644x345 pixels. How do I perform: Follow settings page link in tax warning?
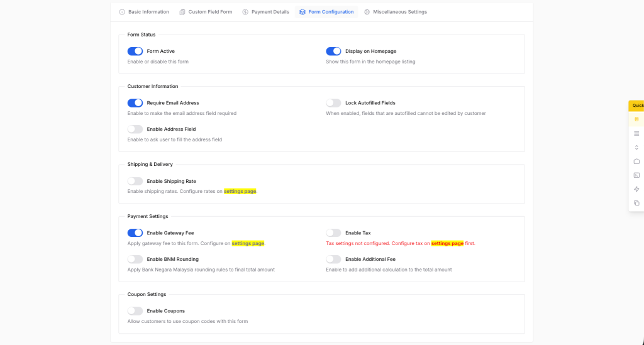(x=447, y=243)
